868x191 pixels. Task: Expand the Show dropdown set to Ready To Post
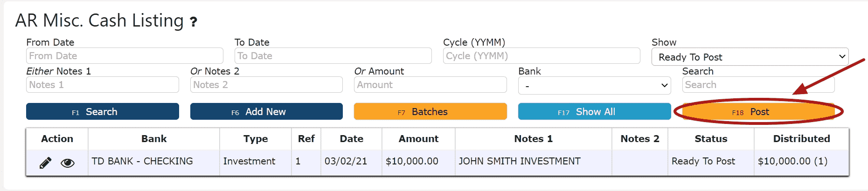click(750, 57)
